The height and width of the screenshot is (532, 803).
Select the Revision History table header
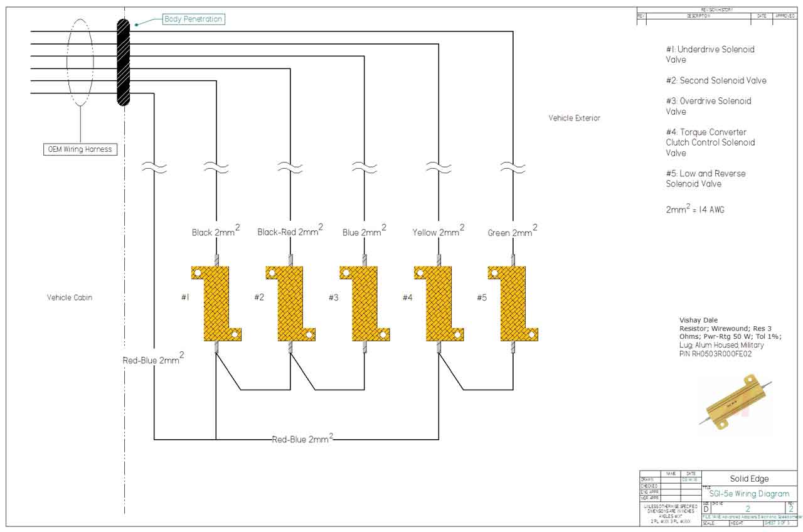click(x=716, y=10)
